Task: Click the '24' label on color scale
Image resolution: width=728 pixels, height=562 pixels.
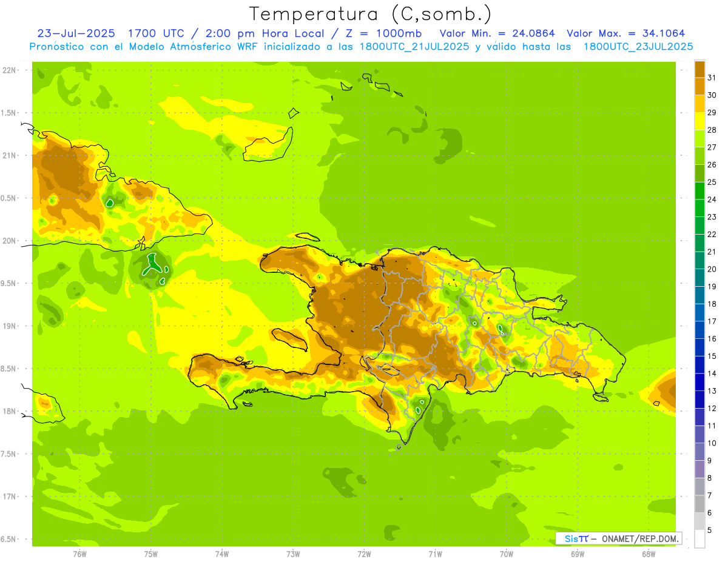Action: [x=712, y=199]
